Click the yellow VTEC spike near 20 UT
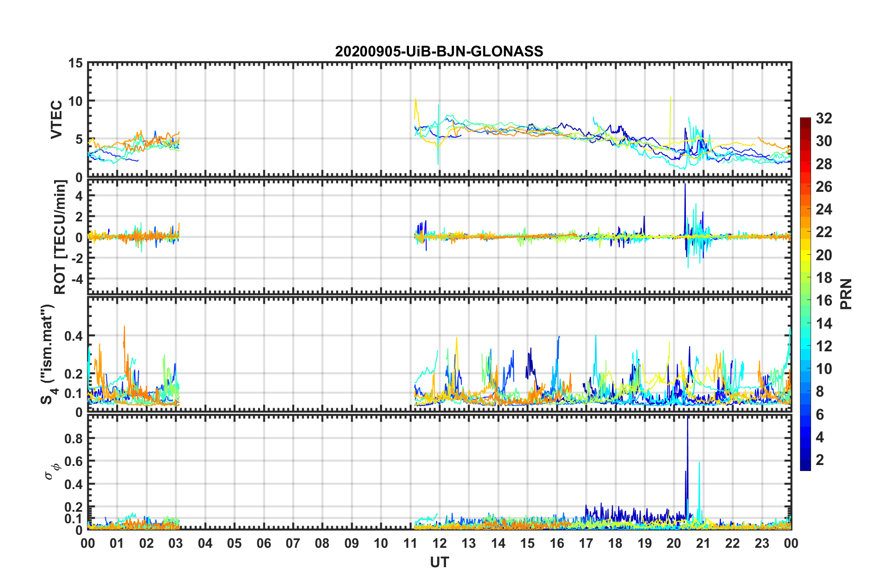This screenshot has height=588, width=879. point(670,121)
